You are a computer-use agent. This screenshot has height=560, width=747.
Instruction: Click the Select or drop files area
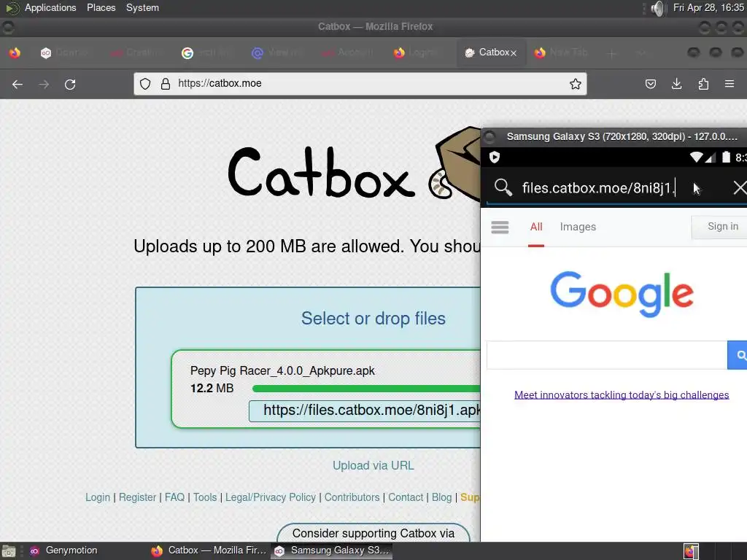(x=373, y=318)
